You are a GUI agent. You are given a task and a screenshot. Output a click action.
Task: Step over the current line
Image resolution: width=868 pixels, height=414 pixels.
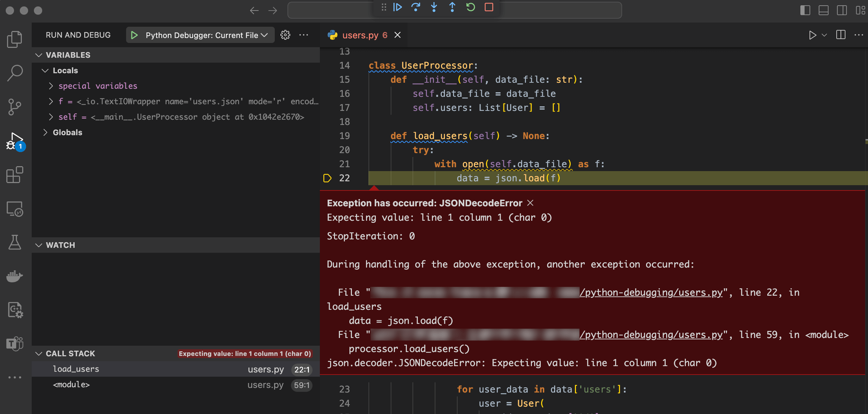click(x=416, y=7)
